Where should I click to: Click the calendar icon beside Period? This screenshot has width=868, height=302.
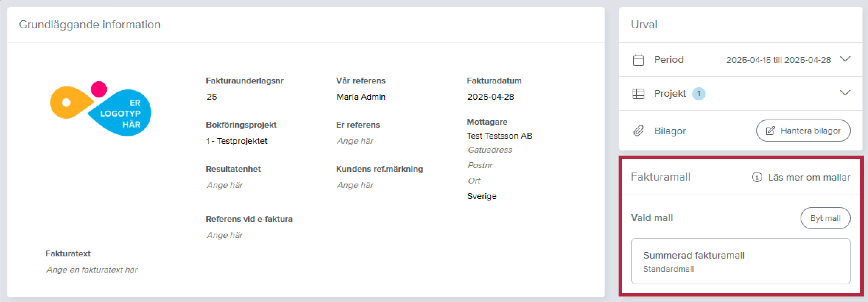pyautogui.click(x=638, y=60)
